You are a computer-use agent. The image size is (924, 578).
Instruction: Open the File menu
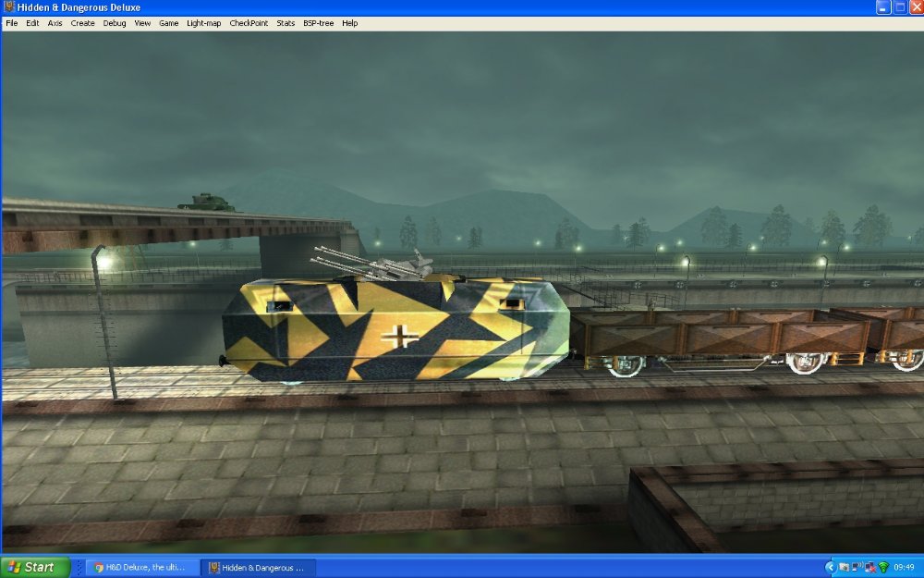[12, 23]
